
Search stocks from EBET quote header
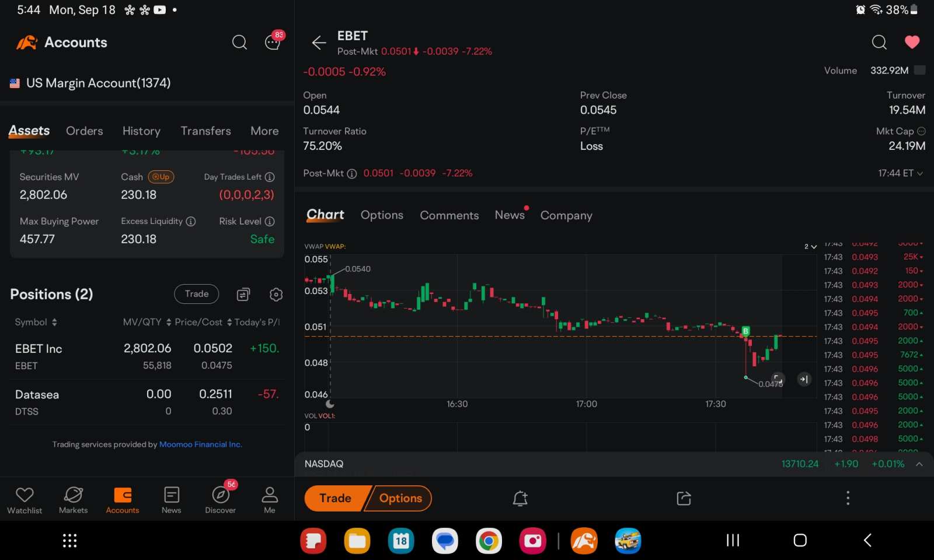tap(879, 42)
